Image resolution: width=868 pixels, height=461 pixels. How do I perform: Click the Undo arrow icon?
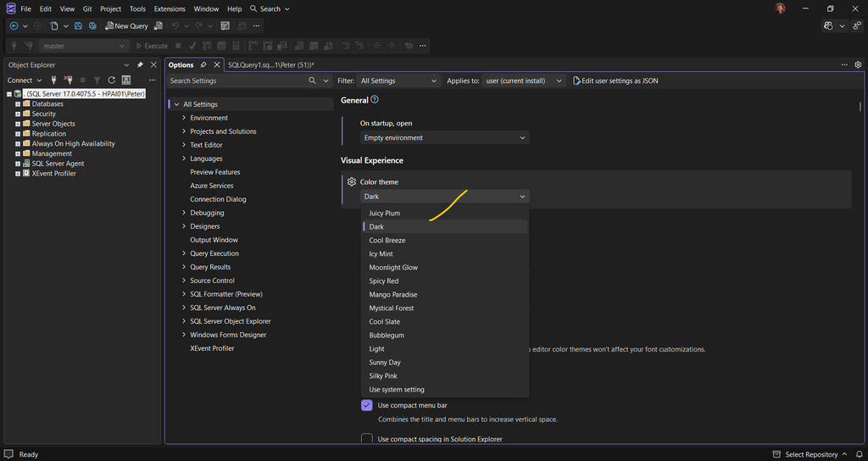[175, 26]
